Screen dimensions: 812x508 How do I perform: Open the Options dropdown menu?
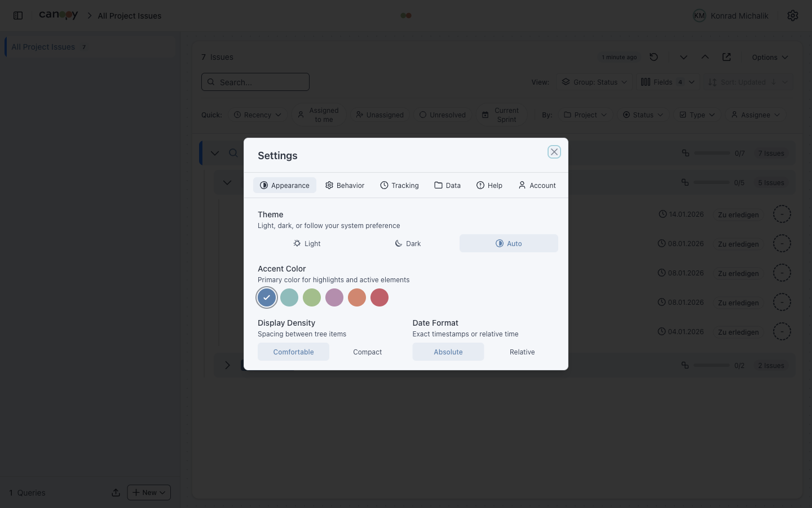pyautogui.click(x=769, y=57)
